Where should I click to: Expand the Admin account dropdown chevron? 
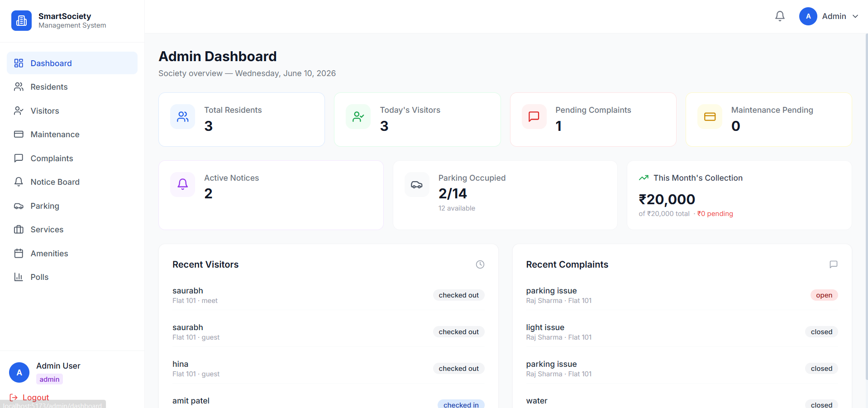(855, 16)
